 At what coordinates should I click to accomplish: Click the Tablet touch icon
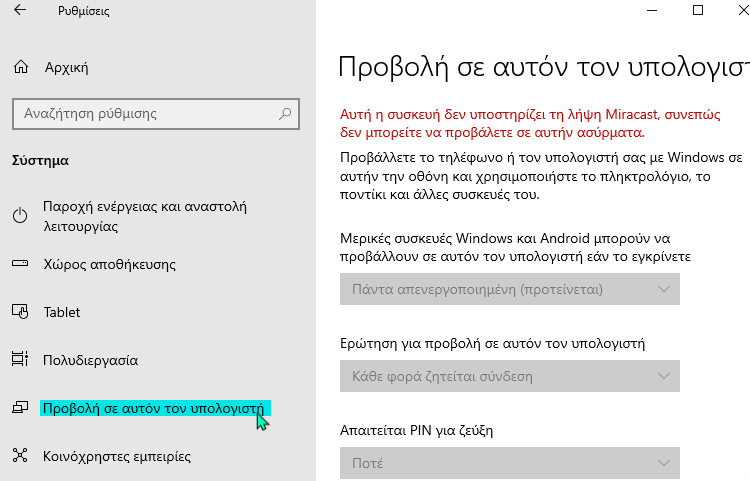coord(20,312)
